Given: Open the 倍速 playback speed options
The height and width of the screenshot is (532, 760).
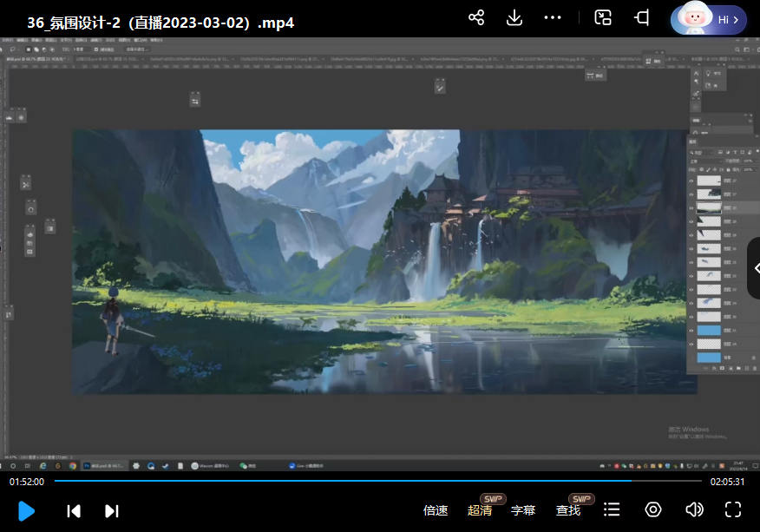Looking at the screenshot, I should pyautogui.click(x=436, y=510).
